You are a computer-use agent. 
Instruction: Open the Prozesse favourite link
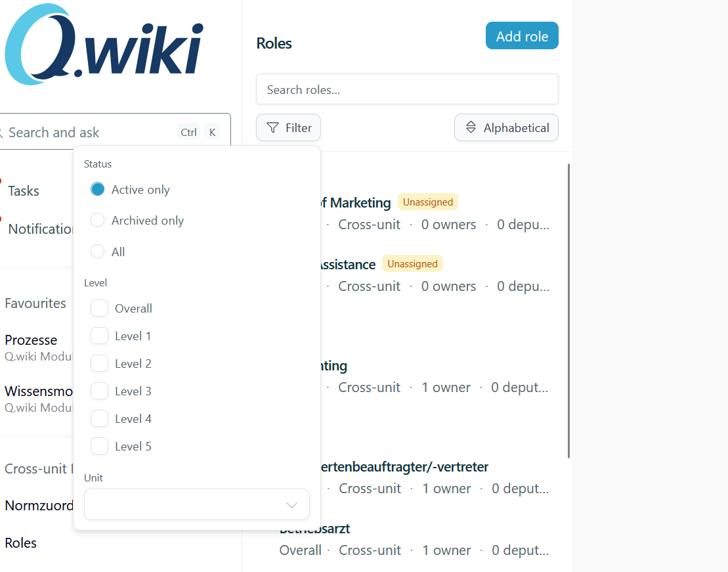31,340
